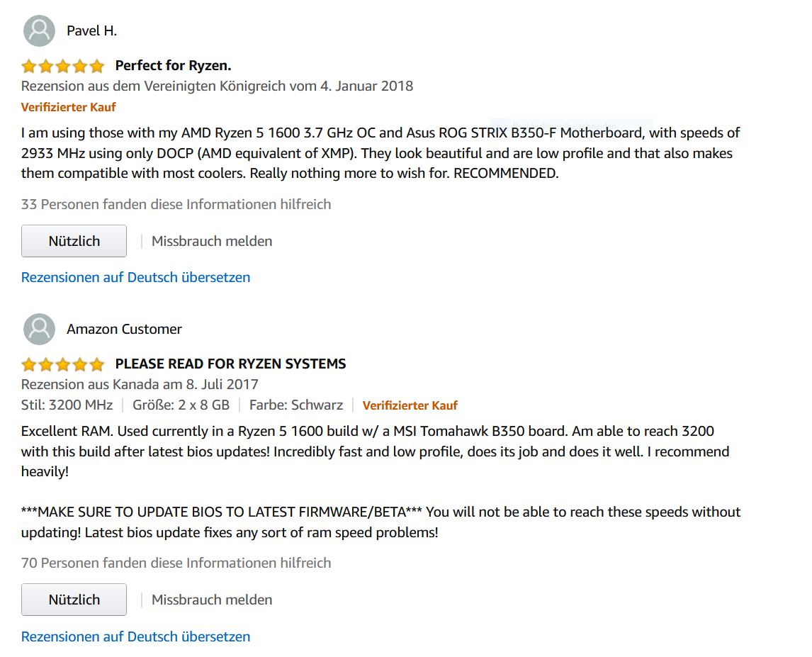Click the Nützlich button under Pavel's review
The height and width of the screenshot is (657, 812).
click(x=74, y=240)
